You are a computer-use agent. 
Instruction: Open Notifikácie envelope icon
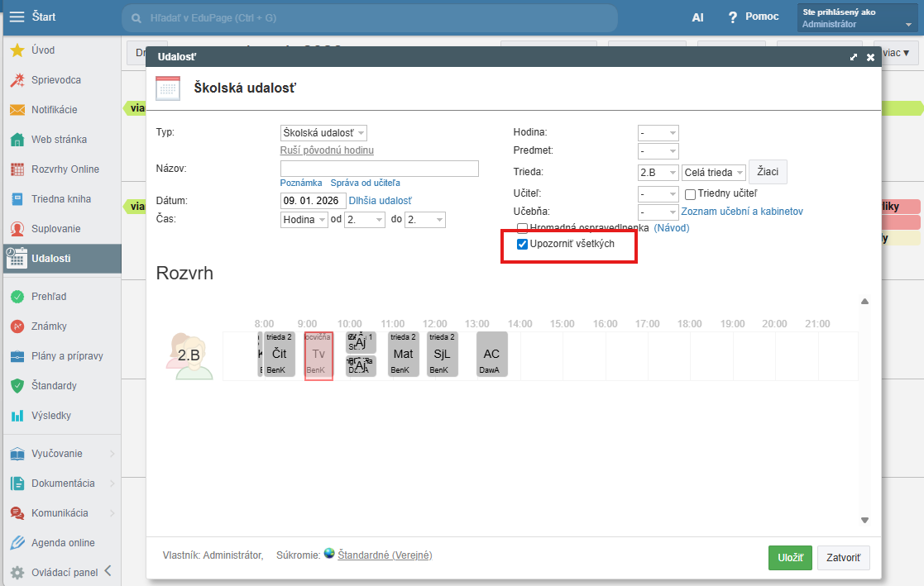pyautogui.click(x=17, y=110)
